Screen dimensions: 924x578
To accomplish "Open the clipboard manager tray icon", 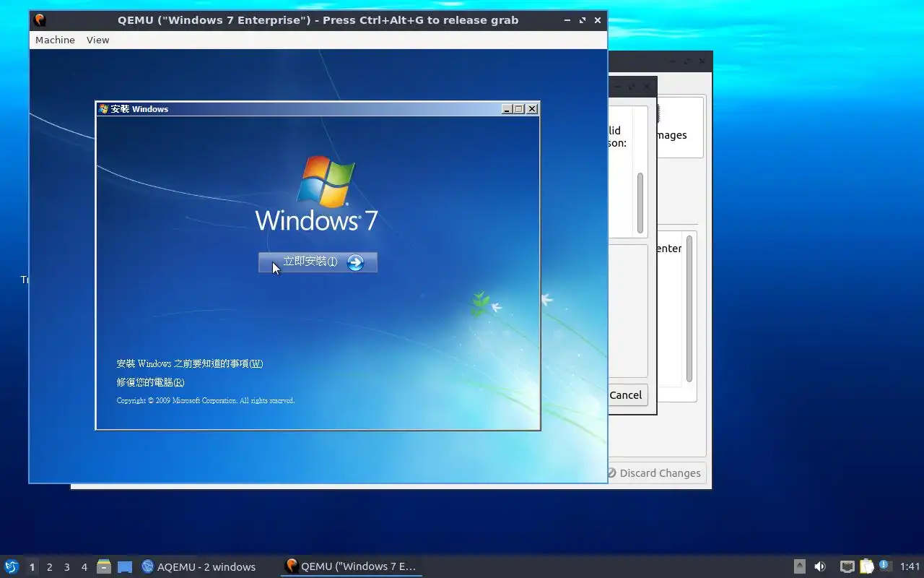I will point(866,566).
